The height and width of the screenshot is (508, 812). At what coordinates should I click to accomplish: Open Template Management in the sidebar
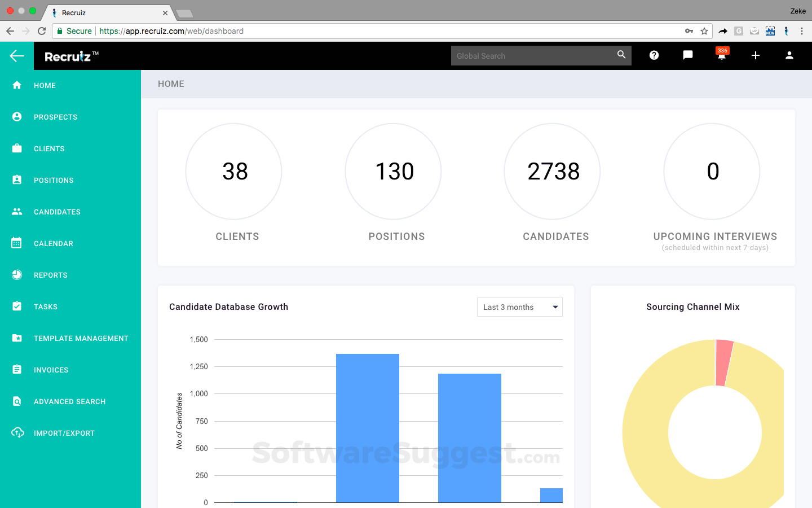point(81,339)
